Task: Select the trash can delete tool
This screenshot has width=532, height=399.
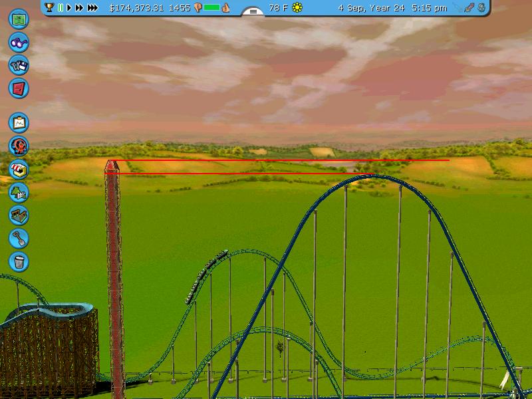Action: click(19, 261)
